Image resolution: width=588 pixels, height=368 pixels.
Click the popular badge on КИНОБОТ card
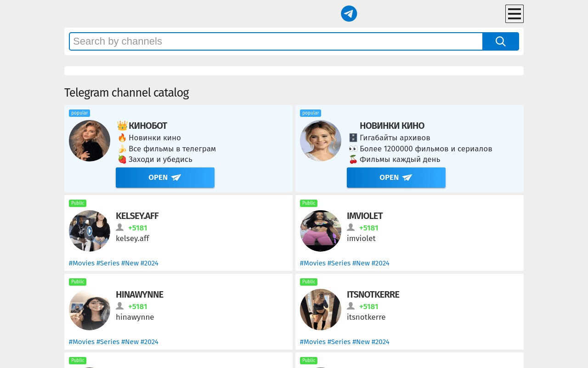click(79, 113)
